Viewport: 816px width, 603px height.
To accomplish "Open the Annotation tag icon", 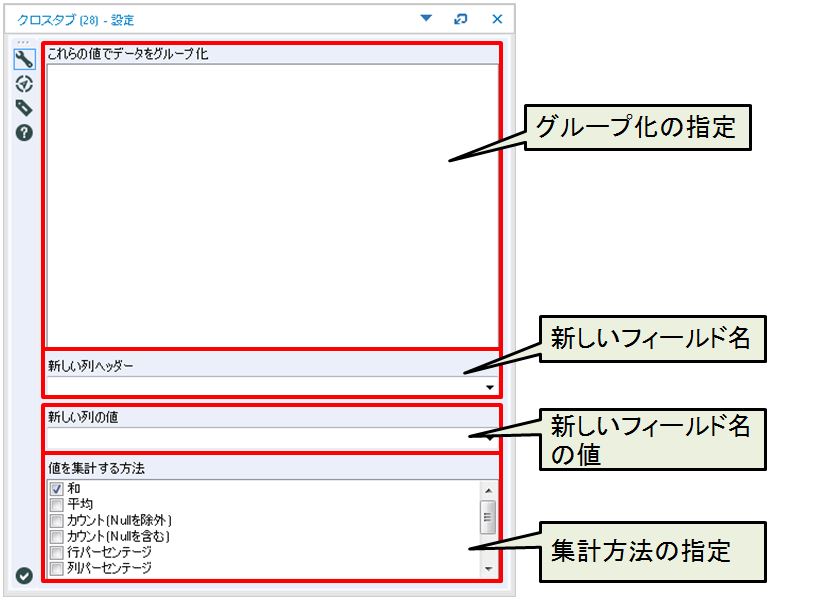I will (24, 108).
